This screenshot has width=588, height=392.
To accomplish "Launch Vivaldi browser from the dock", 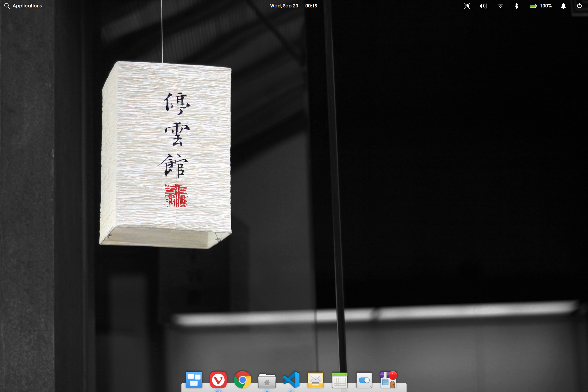I will click(218, 380).
